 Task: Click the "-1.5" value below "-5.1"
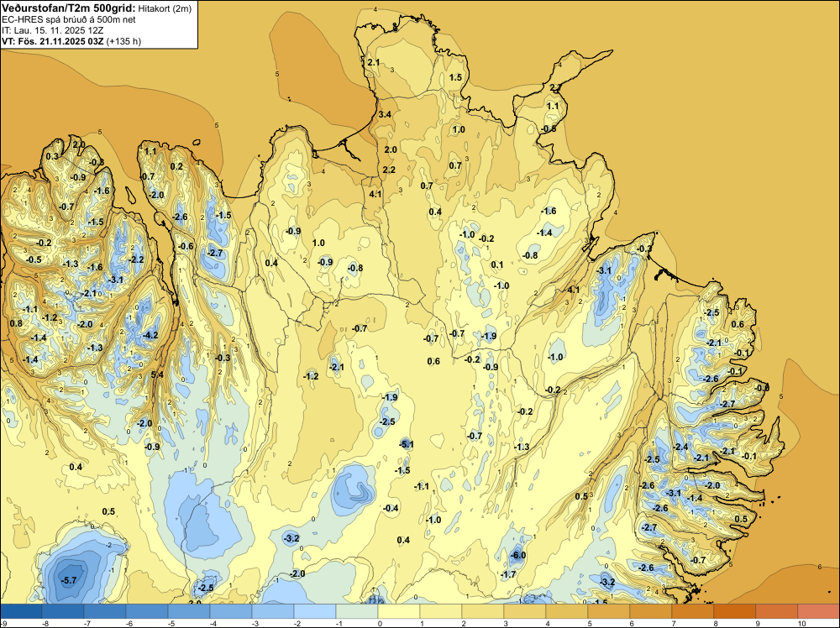point(402,471)
